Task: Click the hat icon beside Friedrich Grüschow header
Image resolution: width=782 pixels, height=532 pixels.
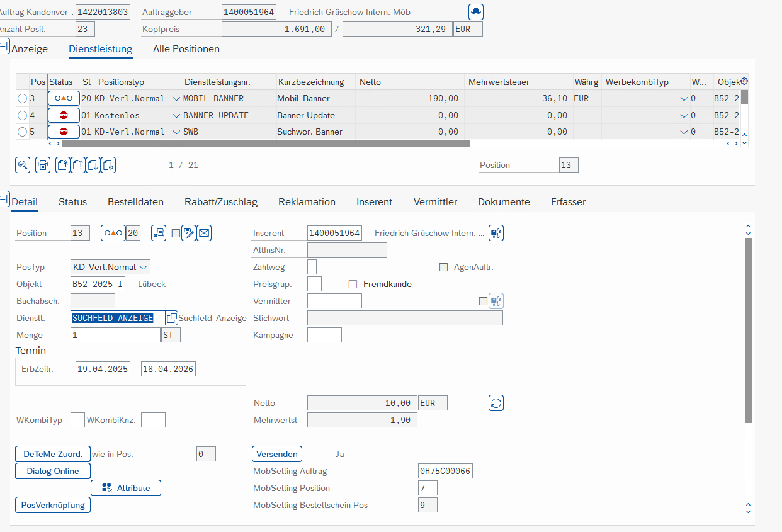Action: [476, 11]
